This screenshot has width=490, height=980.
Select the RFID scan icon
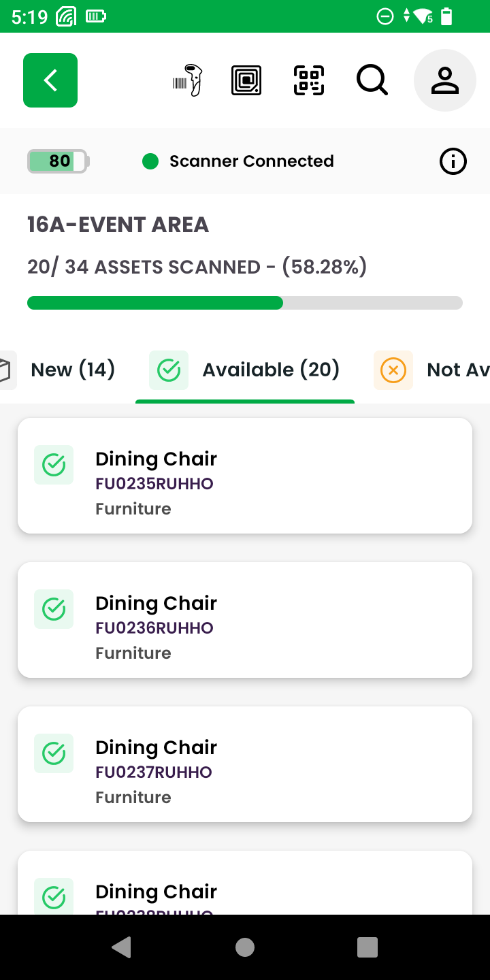point(246,80)
